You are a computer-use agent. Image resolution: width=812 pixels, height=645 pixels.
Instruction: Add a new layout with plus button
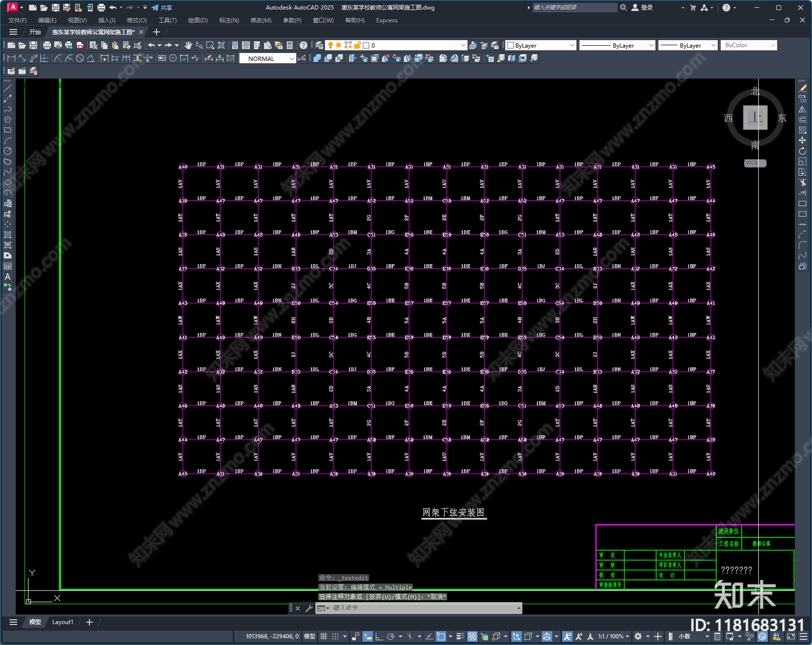89,622
